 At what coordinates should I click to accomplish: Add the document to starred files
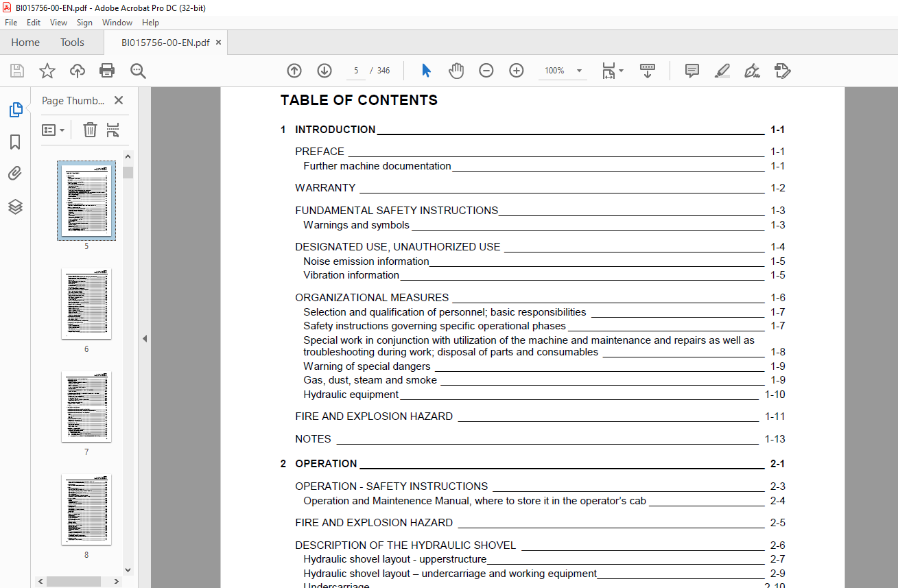click(47, 71)
